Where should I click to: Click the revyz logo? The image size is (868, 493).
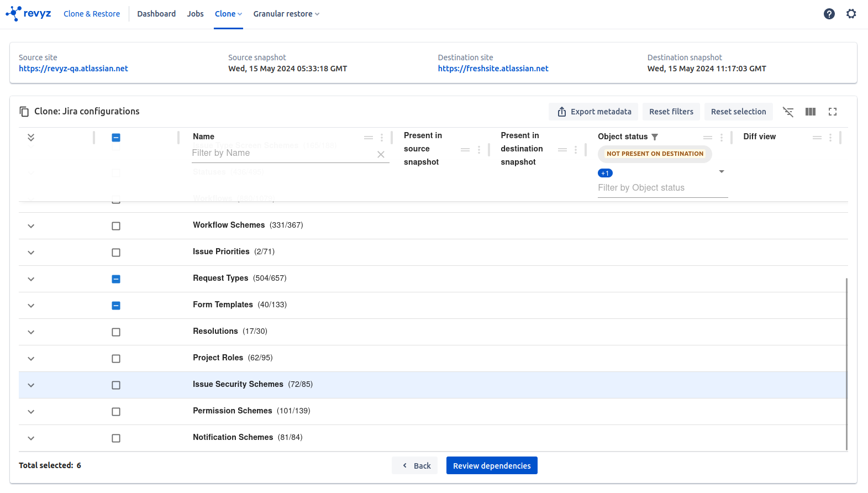pyautogui.click(x=29, y=13)
